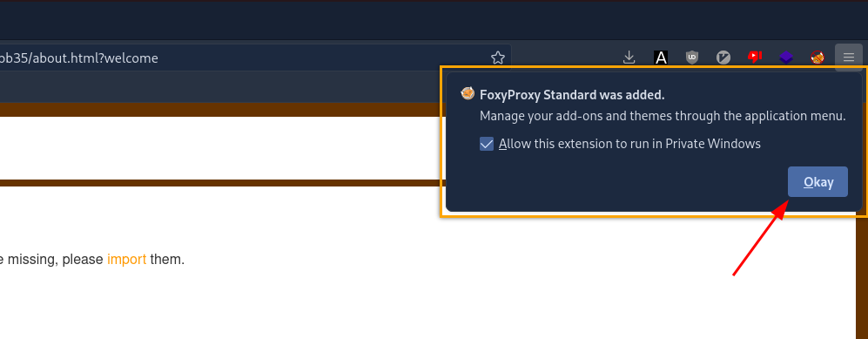
Task: Click the white header band of the welcome page
Action: coord(221,148)
